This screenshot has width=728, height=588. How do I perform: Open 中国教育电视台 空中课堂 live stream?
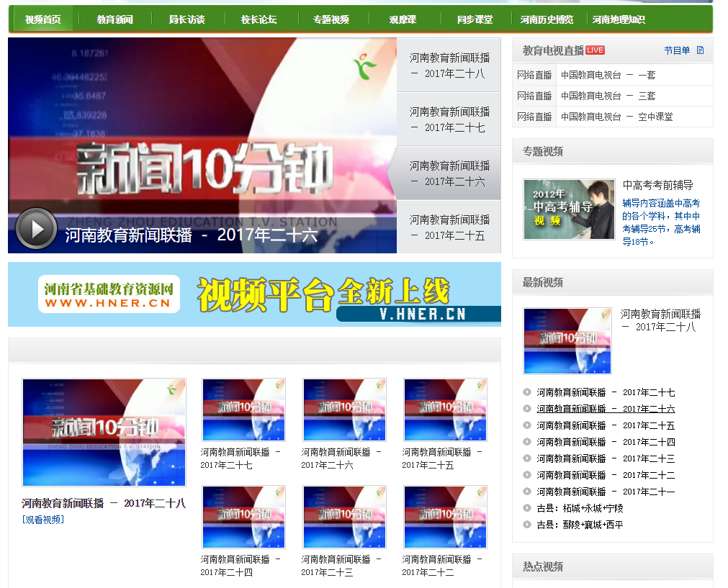[616, 117]
